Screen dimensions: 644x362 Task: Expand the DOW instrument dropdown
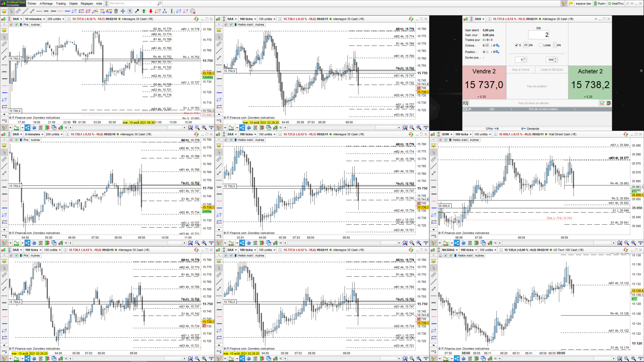pos(447,134)
